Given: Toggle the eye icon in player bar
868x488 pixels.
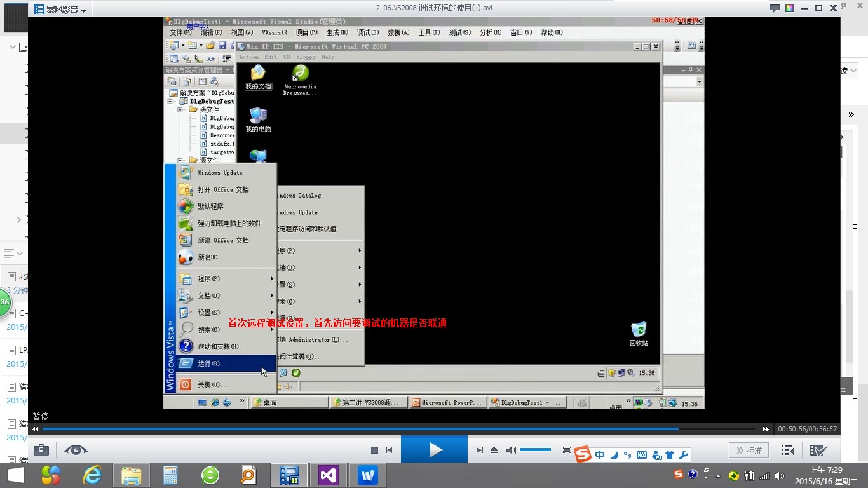Looking at the screenshot, I should pyautogui.click(x=76, y=450).
